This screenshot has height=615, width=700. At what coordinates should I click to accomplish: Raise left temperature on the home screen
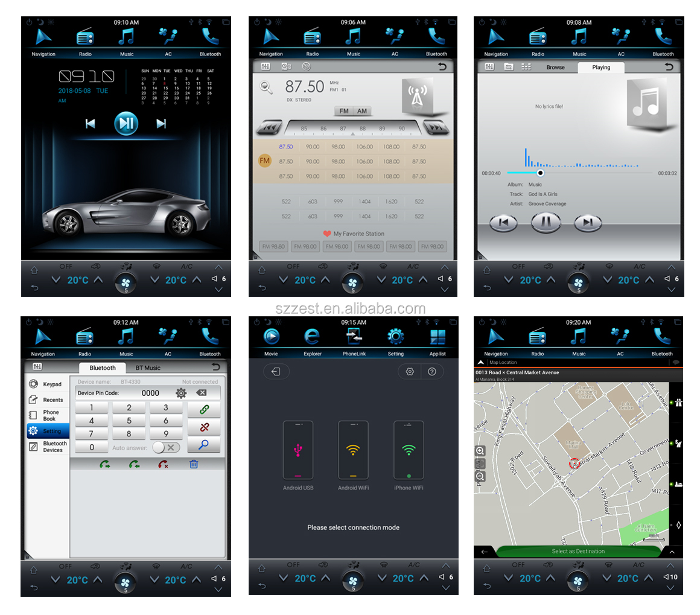98,280
